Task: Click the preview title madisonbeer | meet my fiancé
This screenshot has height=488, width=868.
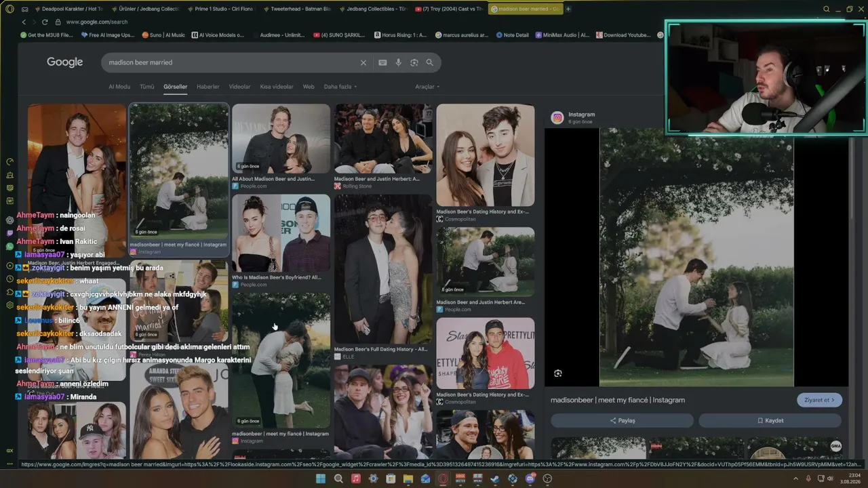Action: [618, 400]
